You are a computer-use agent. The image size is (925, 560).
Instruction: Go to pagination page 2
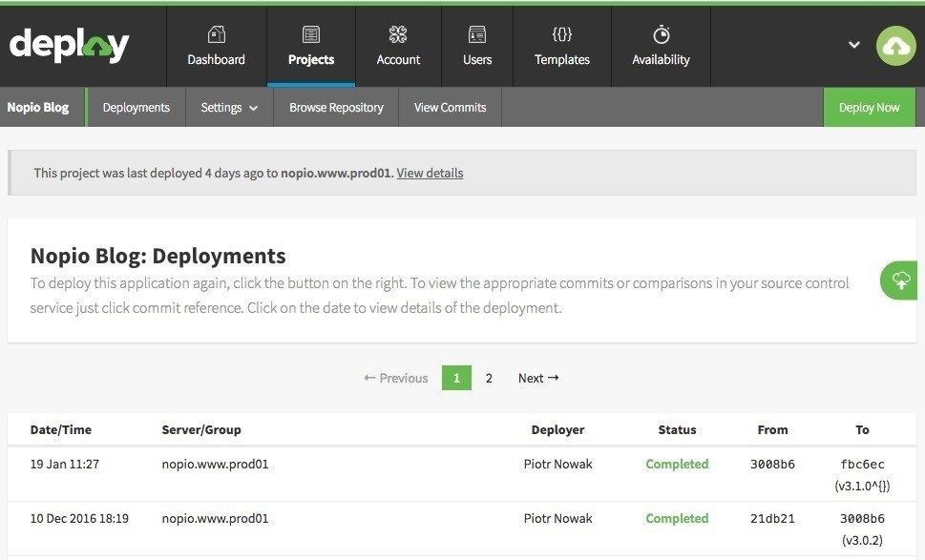(489, 378)
